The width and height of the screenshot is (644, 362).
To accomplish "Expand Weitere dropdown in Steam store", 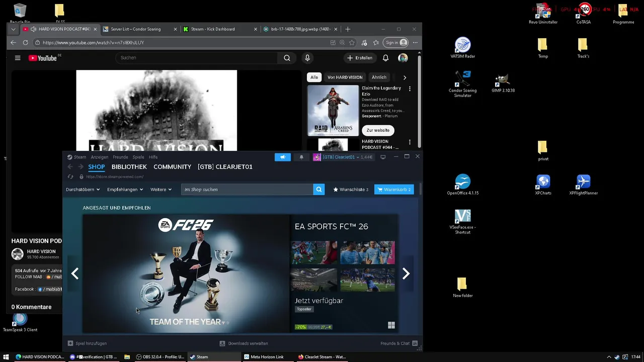I will tap(161, 190).
